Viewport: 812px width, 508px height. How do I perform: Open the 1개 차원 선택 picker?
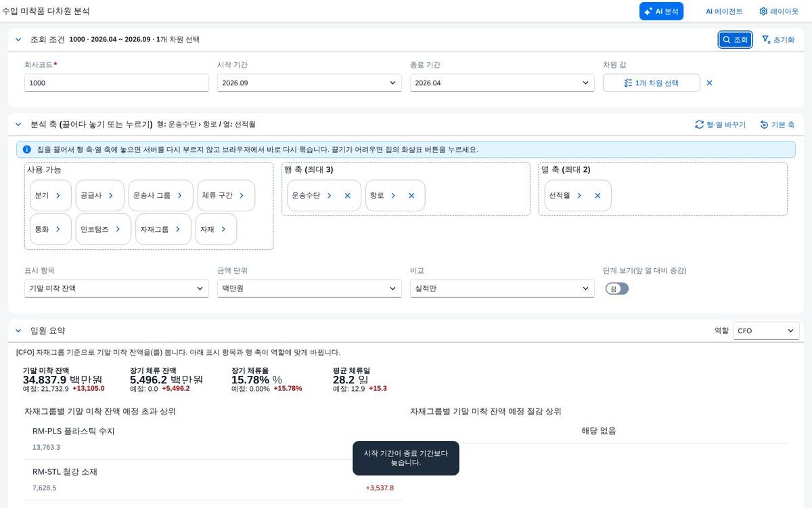652,83
